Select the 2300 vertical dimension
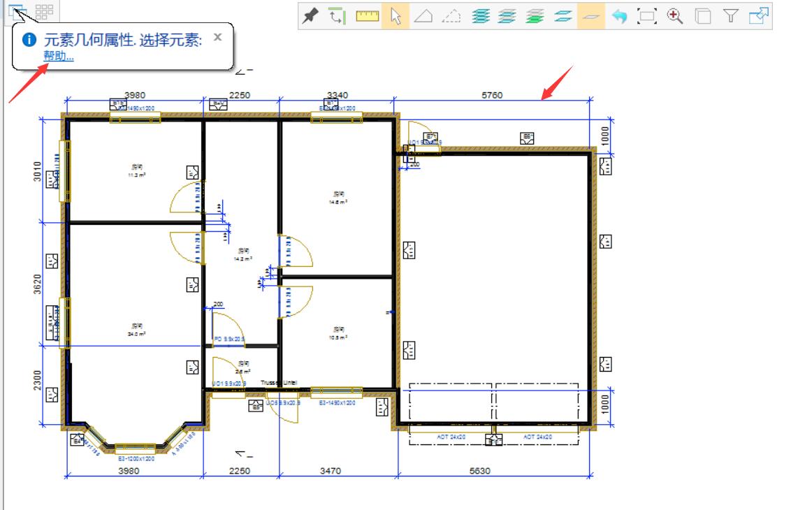The width and height of the screenshot is (812, 510). pyautogui.click(x=37, y=380)
